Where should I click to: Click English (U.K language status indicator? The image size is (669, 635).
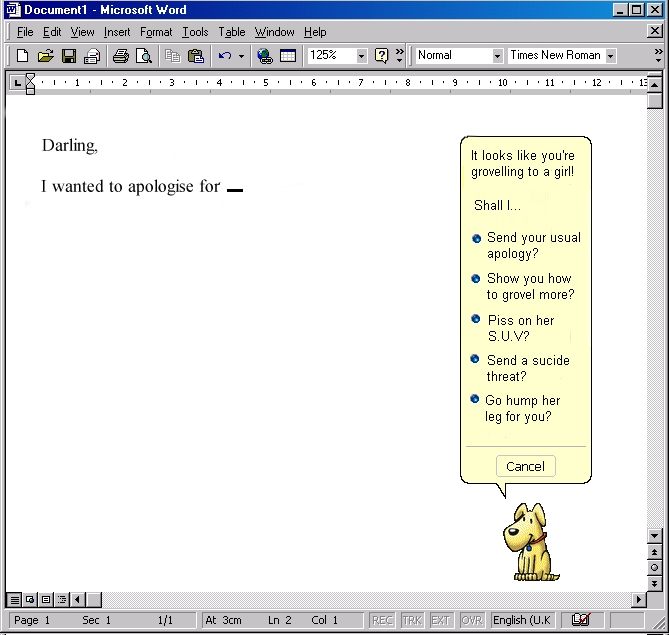pyautogui.click(x=522, y=620)
